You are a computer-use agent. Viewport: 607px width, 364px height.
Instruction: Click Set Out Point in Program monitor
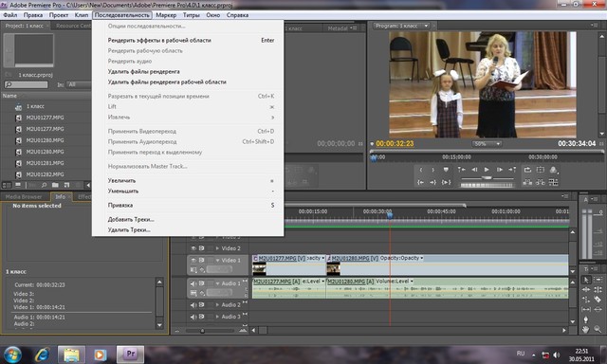coord(433,170)
